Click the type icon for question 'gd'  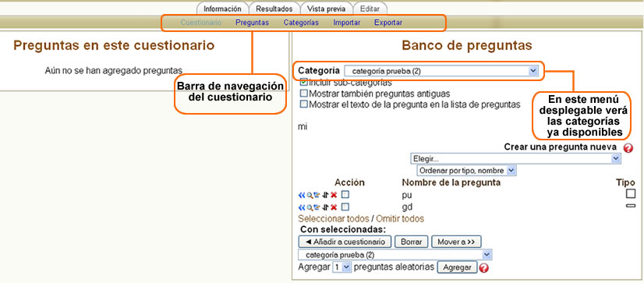click(631, 206)
